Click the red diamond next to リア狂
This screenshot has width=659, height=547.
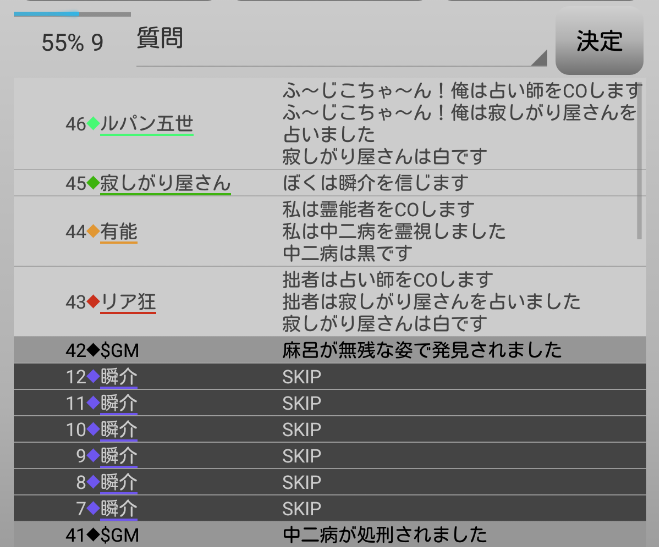pyautogui.click(x=93, y=301)
